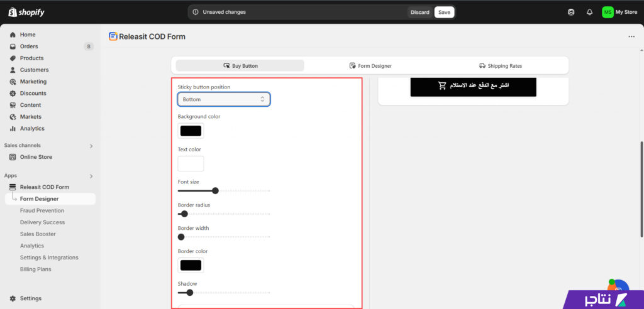Open the Sidekick assistant icon in top bar
Screen dimensions: 644x309
coord(571,13)
